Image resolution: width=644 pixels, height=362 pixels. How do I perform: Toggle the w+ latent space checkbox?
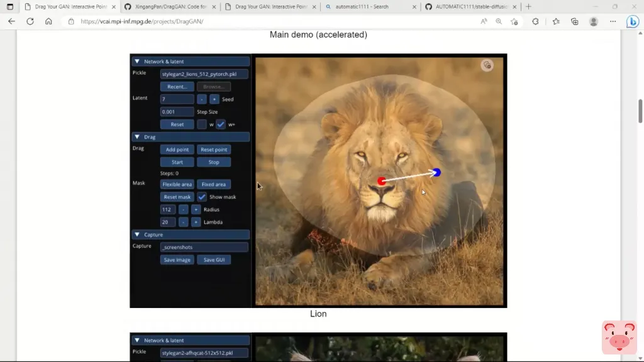(x=221, y=124)
